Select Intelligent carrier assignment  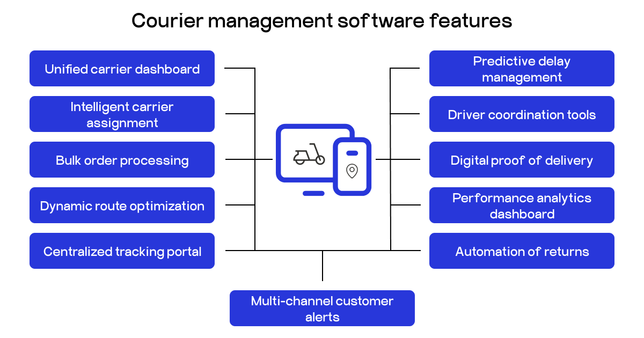(x=122, y=114)
